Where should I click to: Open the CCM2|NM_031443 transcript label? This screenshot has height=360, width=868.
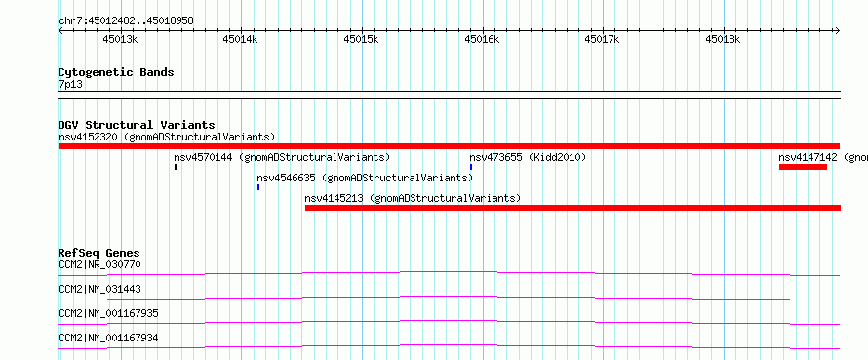[99, 289]
